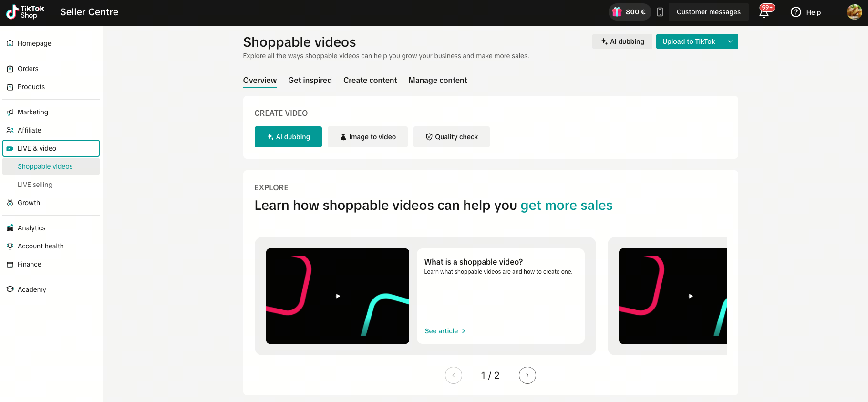The width and height of the screenshot is (868, 402).
Task: Click the What is a shoppable video heading
Action: pyautogui.click(x=474, y=262)
